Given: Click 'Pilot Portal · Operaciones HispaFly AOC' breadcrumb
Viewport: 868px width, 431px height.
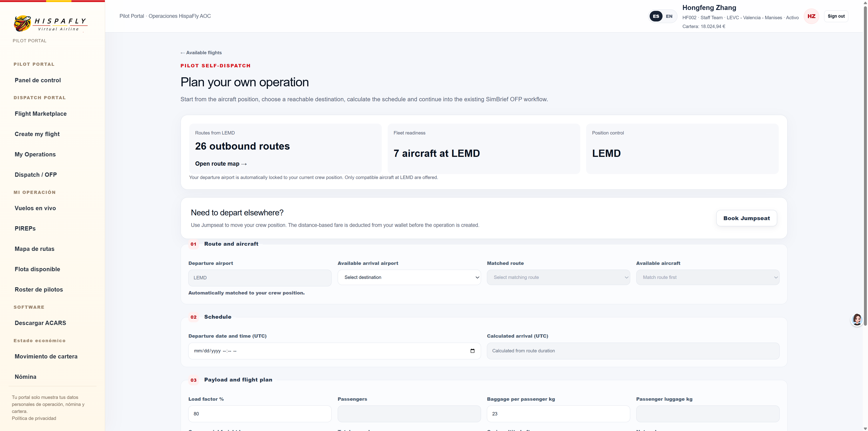Looking at the screenshot, I should pyautogui.click(x=165, y=16).
